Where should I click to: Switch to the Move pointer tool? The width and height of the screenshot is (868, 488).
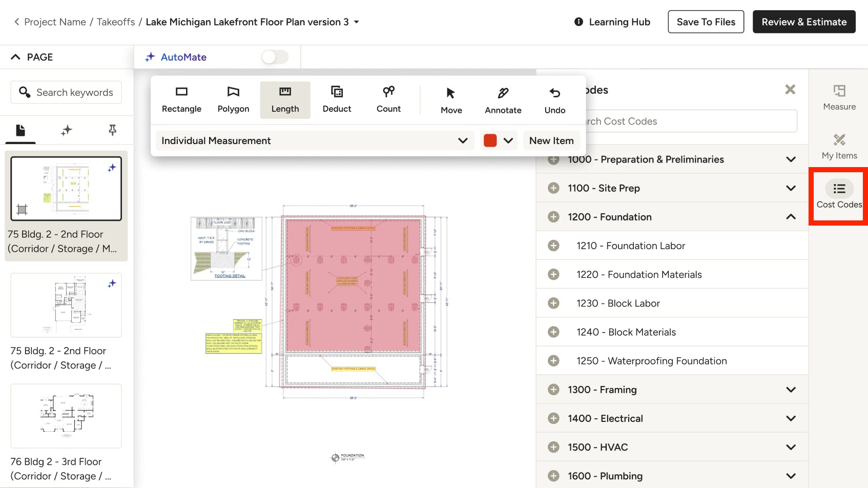tap(451, 100)
